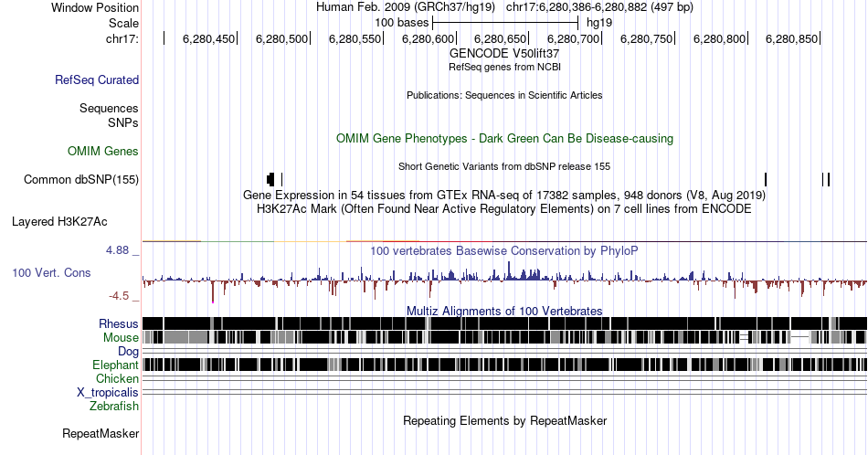Click the -4.5 PhyloP lower limit

(x=119, y=296)
